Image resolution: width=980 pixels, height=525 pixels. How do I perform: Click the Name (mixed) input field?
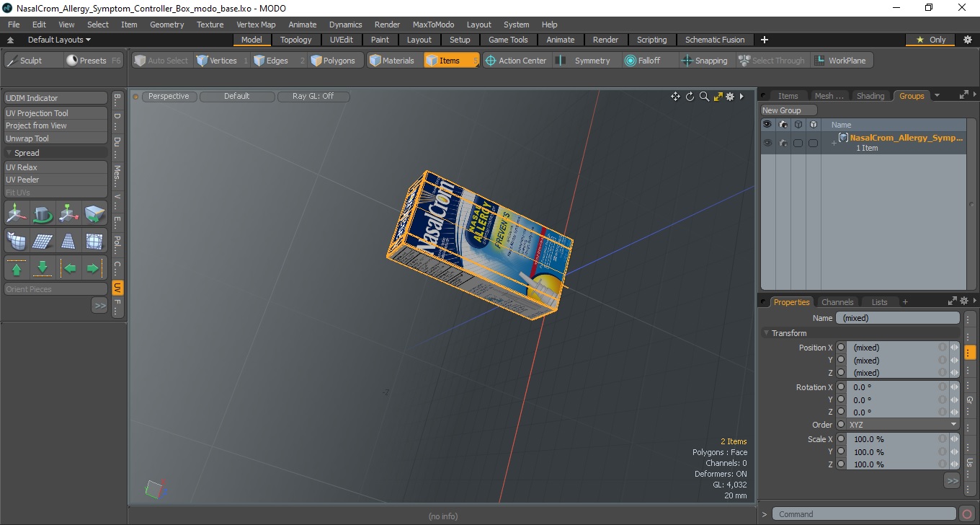coord(897,318)
